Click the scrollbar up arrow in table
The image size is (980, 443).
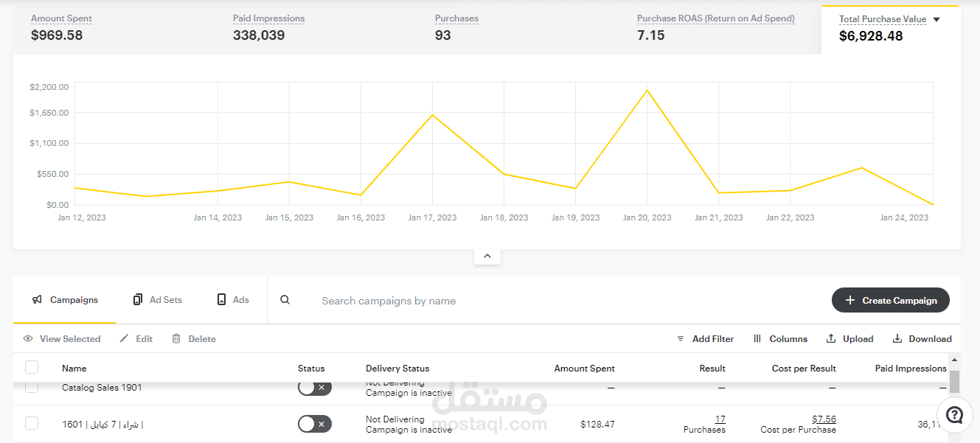[x=954, y=360]
